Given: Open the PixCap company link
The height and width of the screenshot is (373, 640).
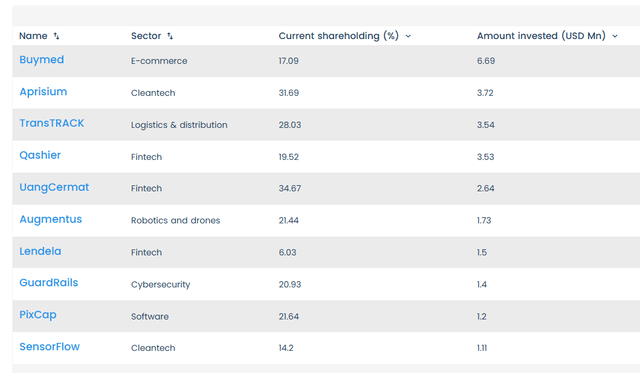Looking at the screenshot, I should pyautogui.click(x=38, y=315).
